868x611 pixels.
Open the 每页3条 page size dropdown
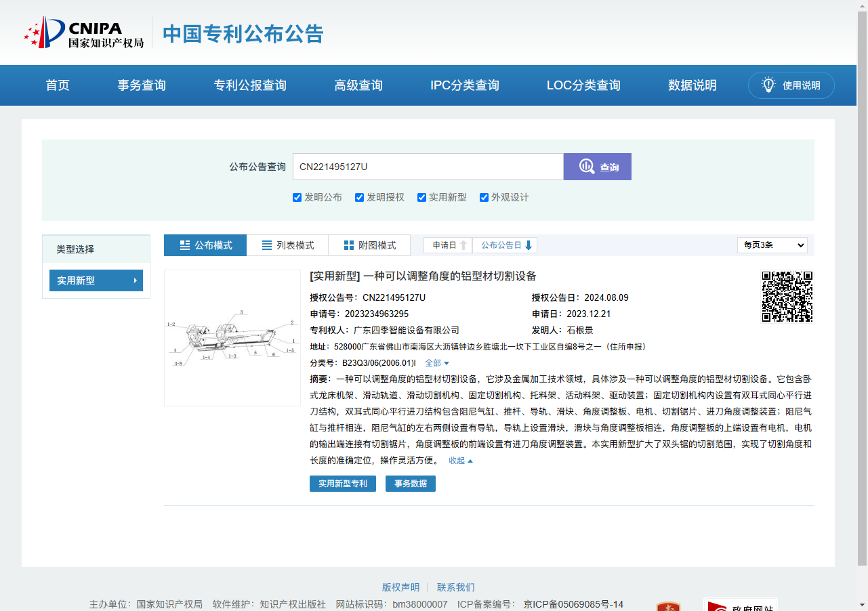click(772, 245)
